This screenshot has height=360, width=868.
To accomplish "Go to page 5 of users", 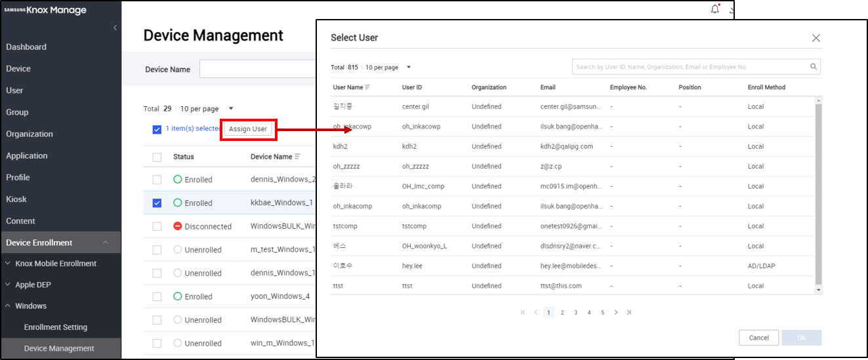I will [x=602, y=312].
